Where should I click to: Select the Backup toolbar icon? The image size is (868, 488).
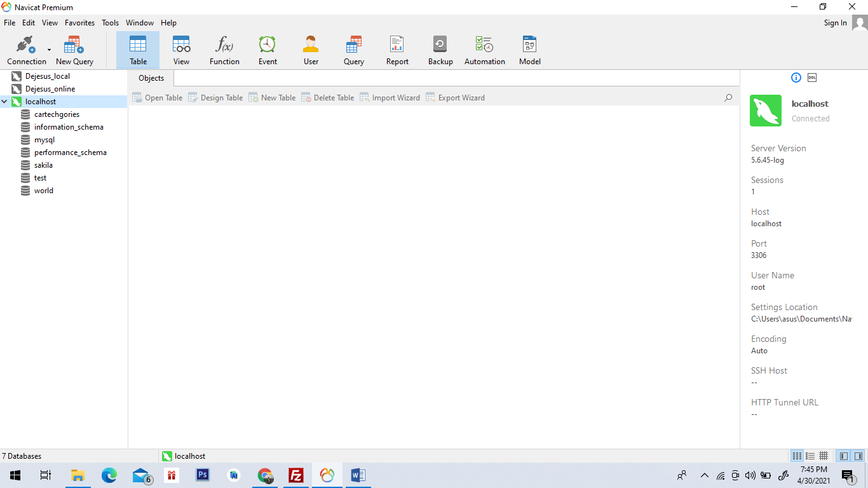(x=440, y=50)
